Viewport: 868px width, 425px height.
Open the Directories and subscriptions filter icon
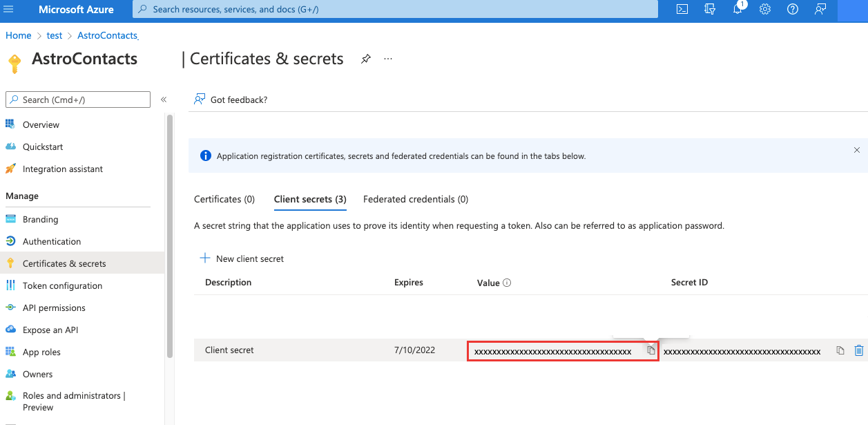(709, 10)
